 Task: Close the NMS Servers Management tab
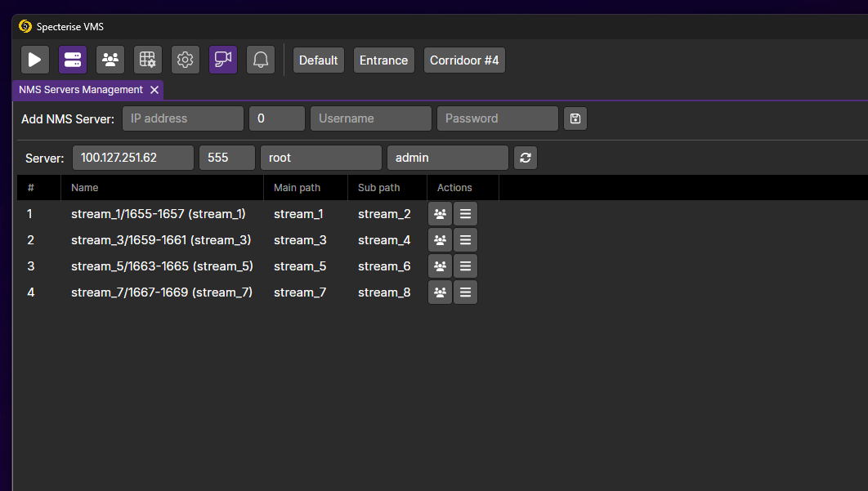click(x=154, y=90)
